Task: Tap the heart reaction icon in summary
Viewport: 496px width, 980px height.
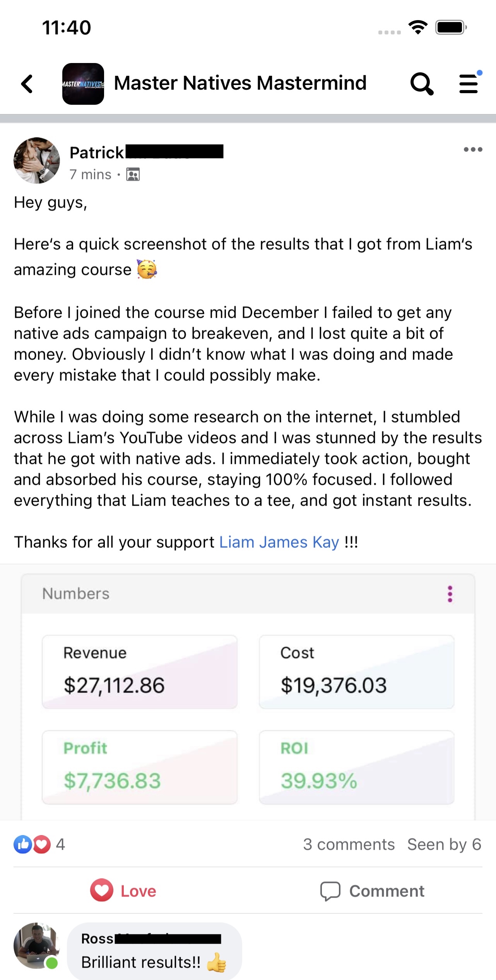Action: coord(42,844)
